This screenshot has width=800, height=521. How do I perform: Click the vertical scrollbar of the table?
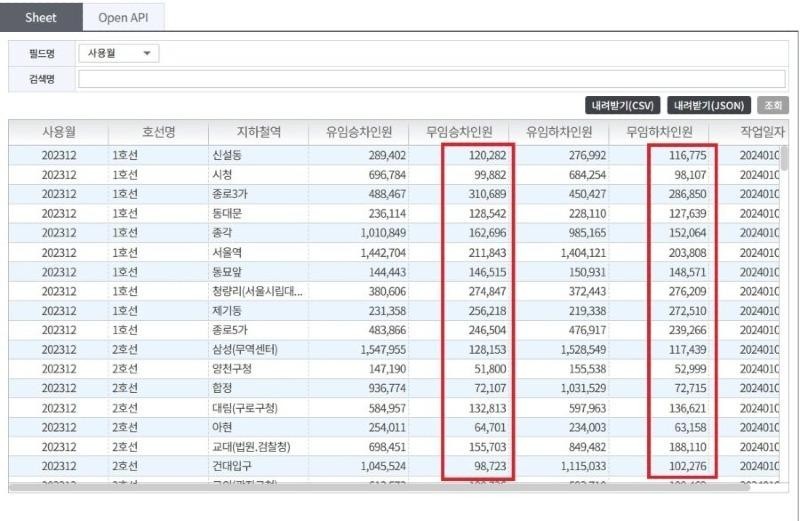pos(785,158)
